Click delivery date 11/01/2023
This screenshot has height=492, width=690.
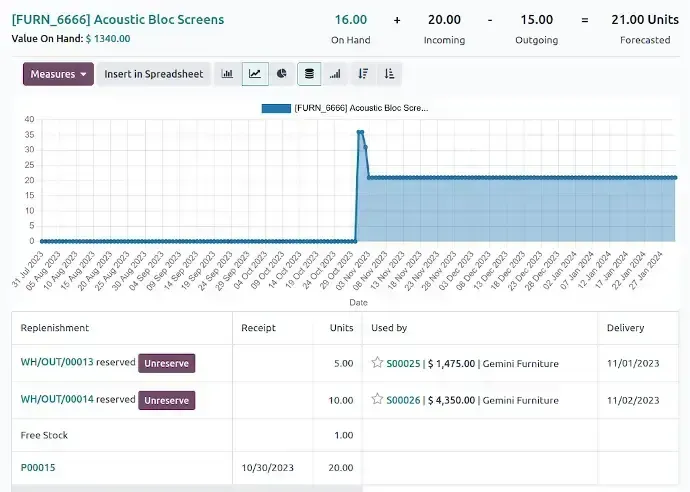tap(633, 363)
